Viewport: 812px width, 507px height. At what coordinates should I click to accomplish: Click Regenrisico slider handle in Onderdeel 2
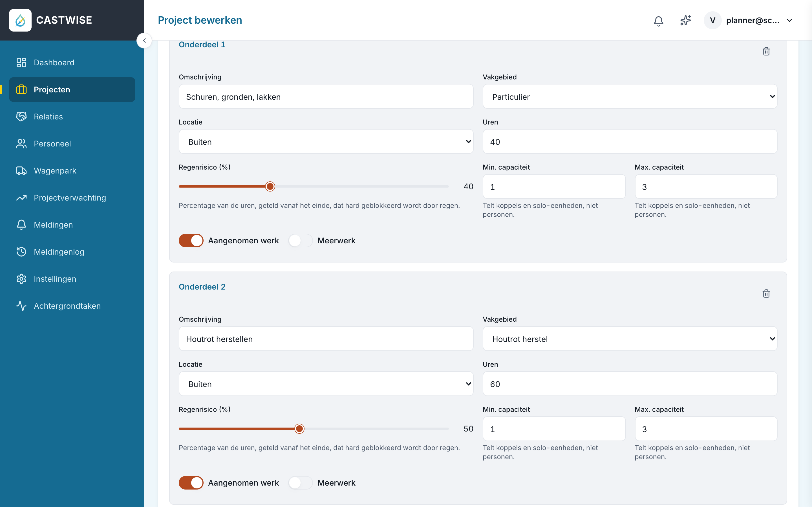tap(299, 428)
